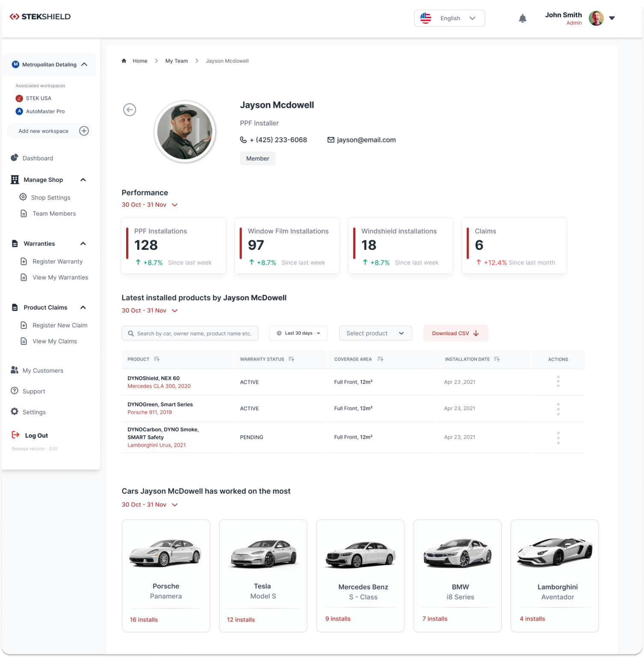Open the English language dropdown
Viewport: 644px width, 657px height.
[449, 18]
